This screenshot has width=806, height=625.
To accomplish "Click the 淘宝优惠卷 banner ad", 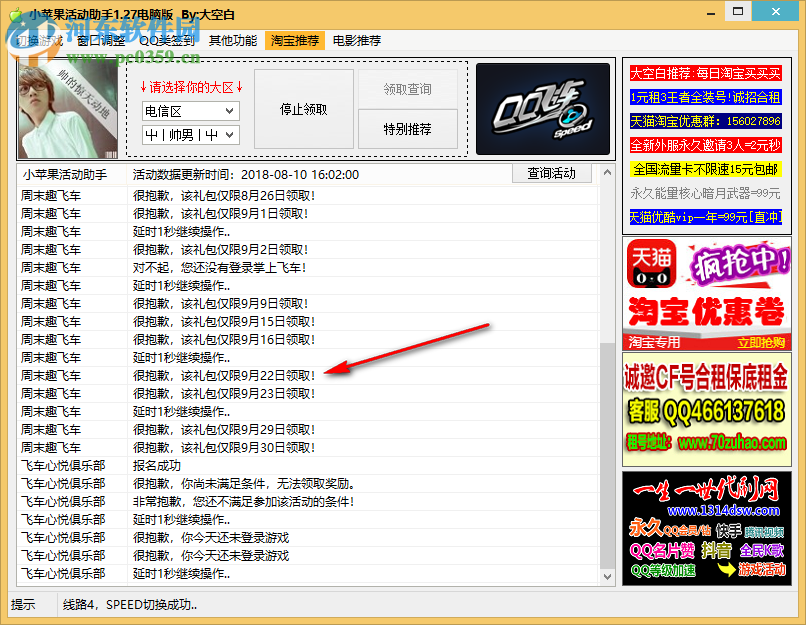I will [x=707, y=293].
